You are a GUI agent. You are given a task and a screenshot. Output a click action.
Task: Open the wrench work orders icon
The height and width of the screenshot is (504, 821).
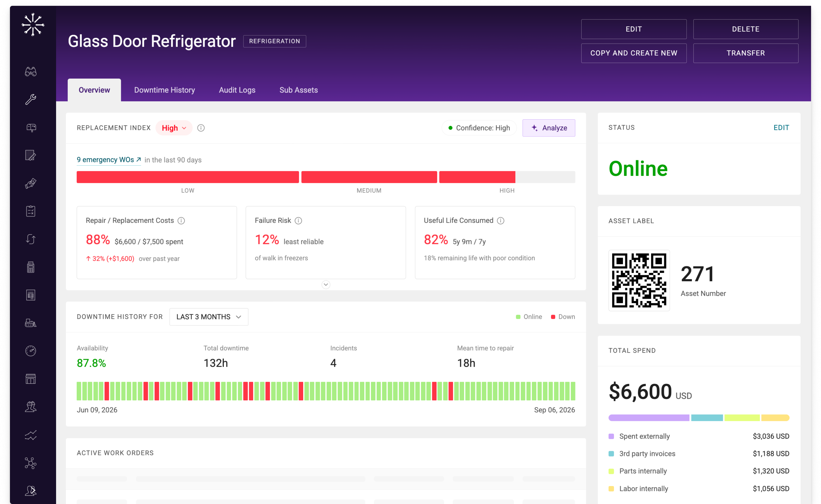[x=31, y=99]
